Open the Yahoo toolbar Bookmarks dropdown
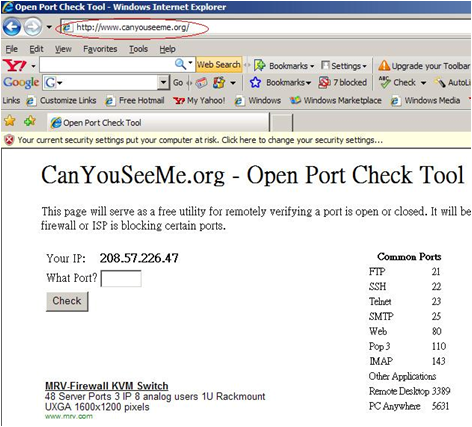The height and width of the screenshot is (427, 472). click(284, 66)
